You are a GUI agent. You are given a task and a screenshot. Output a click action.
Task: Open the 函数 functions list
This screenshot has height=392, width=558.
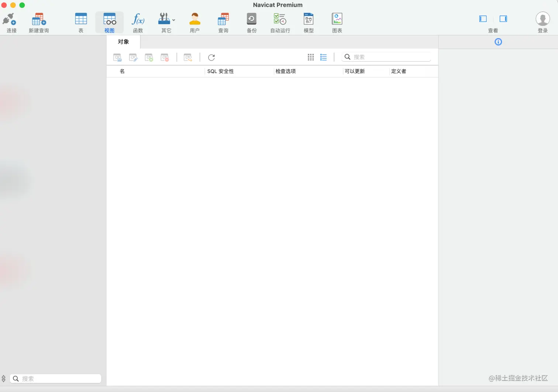[138, 19]
